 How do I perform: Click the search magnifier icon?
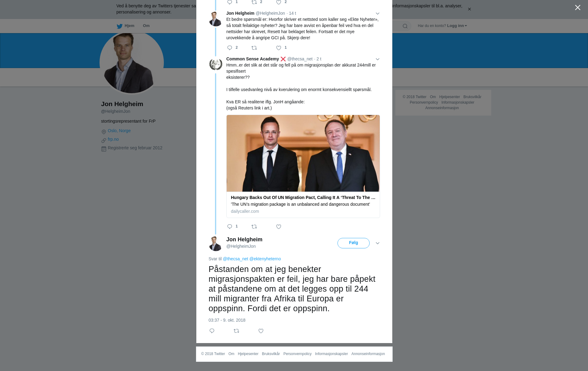coord(405,26)
